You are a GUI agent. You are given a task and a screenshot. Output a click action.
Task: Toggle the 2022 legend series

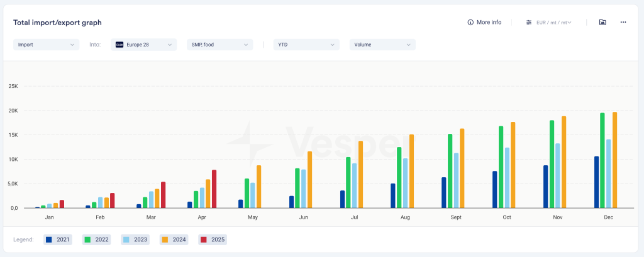(x=96, y=240)
